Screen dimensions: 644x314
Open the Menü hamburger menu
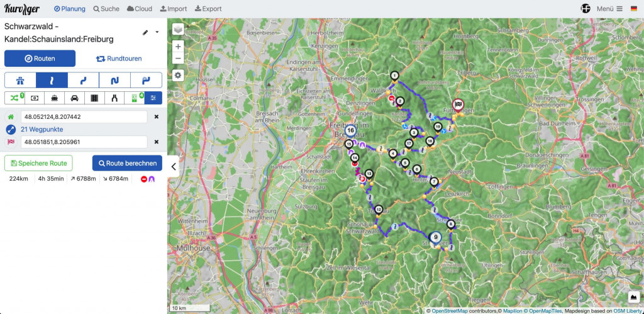tap(609, 9)
